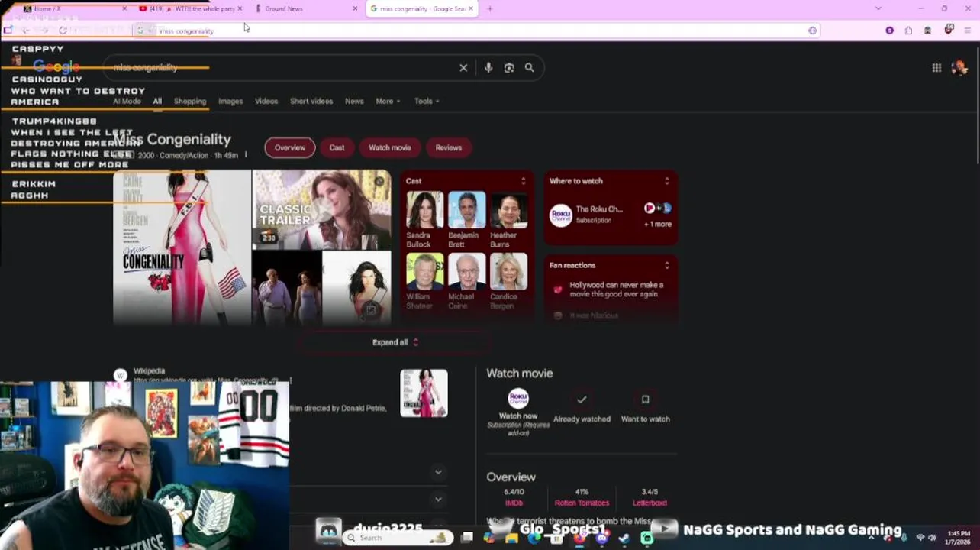Expand the first collapsed question chevron
The image size is (980, 550).
tap(438, 472)
